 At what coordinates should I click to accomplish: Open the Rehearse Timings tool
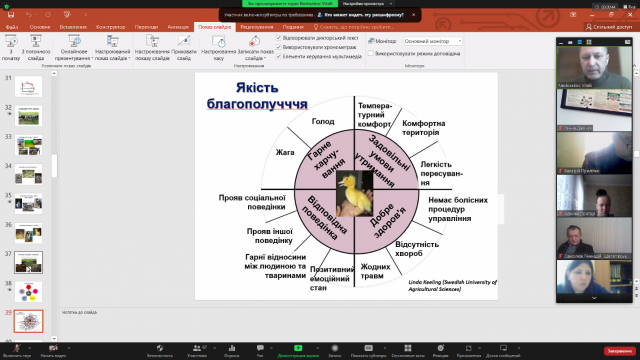pos(219,42)
